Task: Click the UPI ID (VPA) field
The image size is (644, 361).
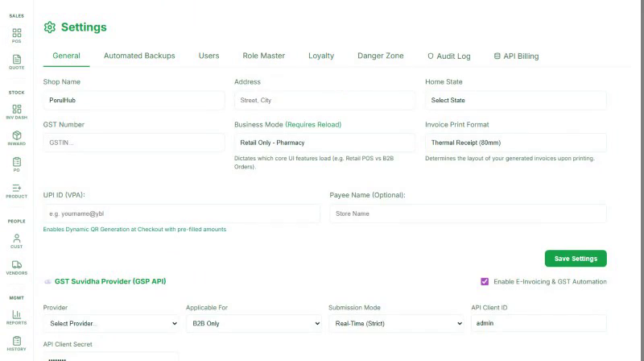Action: pyautogui.click(x=182, y=214)
